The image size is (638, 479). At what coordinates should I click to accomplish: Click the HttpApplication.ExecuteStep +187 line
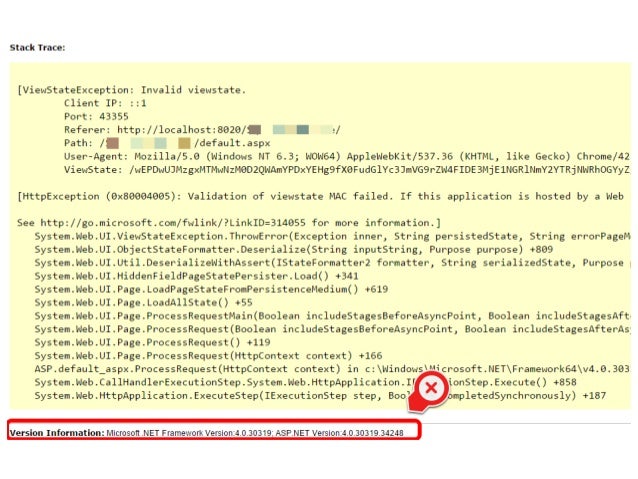[x=320, y=396]
